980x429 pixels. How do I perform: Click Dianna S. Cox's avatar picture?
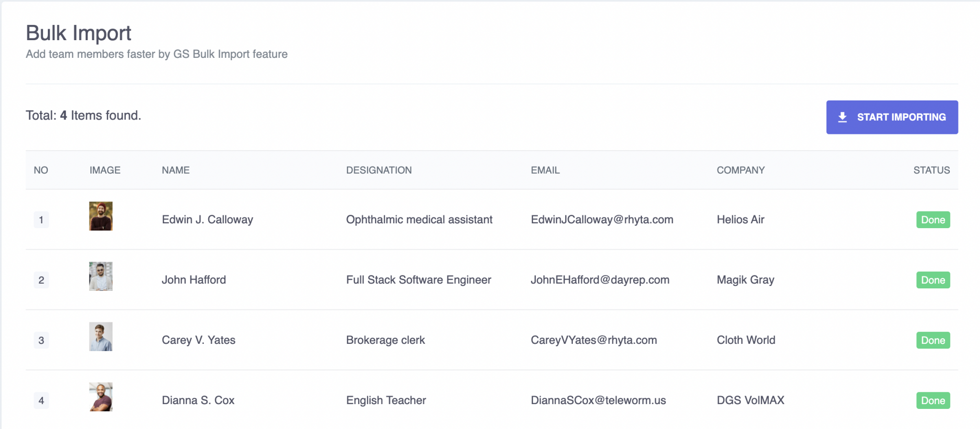(101, 397)
